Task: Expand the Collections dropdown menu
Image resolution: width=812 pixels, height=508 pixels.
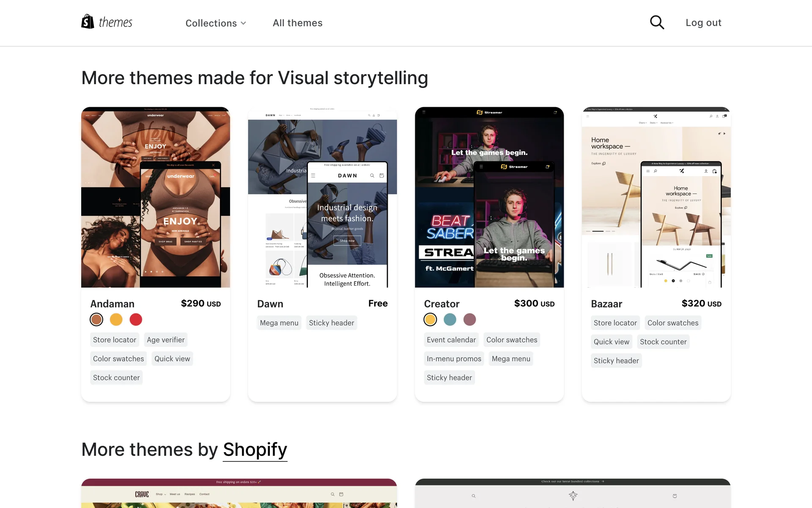Action: tap(216, 23)
